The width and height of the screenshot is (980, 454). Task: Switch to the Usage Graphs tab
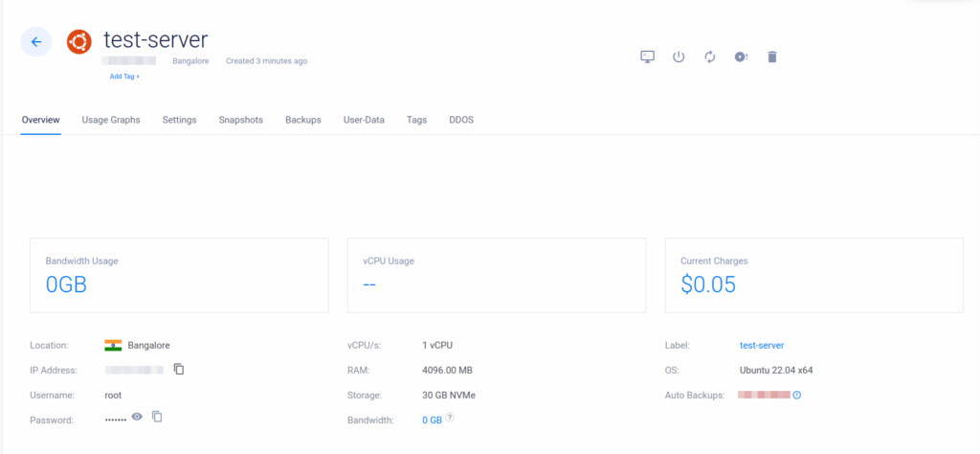[111, 120]
